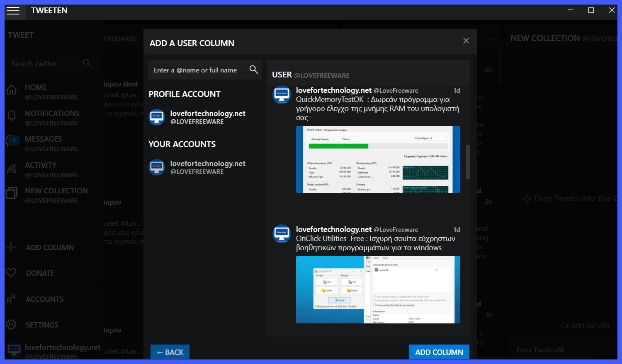Click @LoveFreeware handle in second tweet
This screenshot has width=622, height=364.
coord(396,229)
